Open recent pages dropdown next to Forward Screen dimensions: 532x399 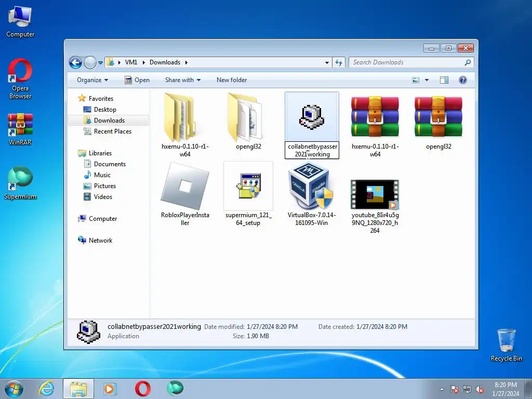pos(100,63)
